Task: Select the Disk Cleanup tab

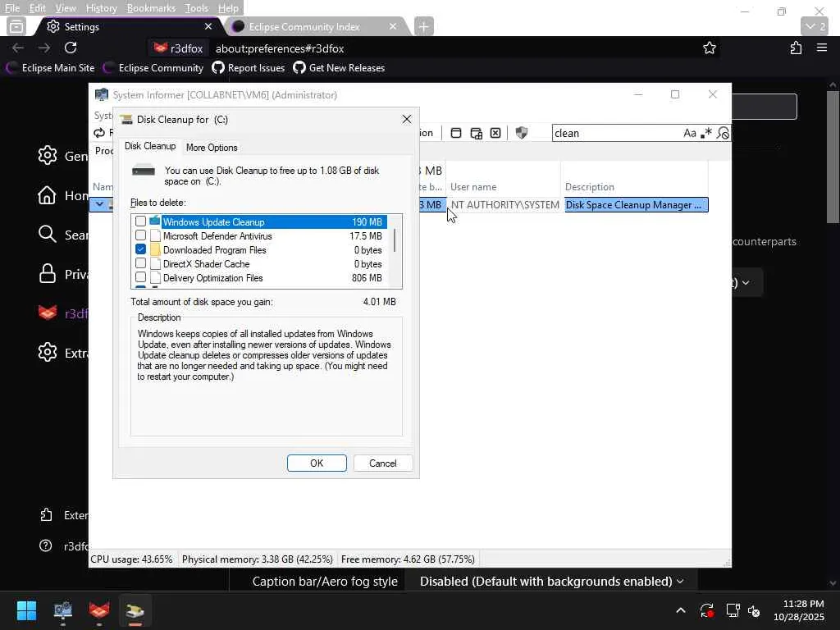Action: tap(150, 146)
